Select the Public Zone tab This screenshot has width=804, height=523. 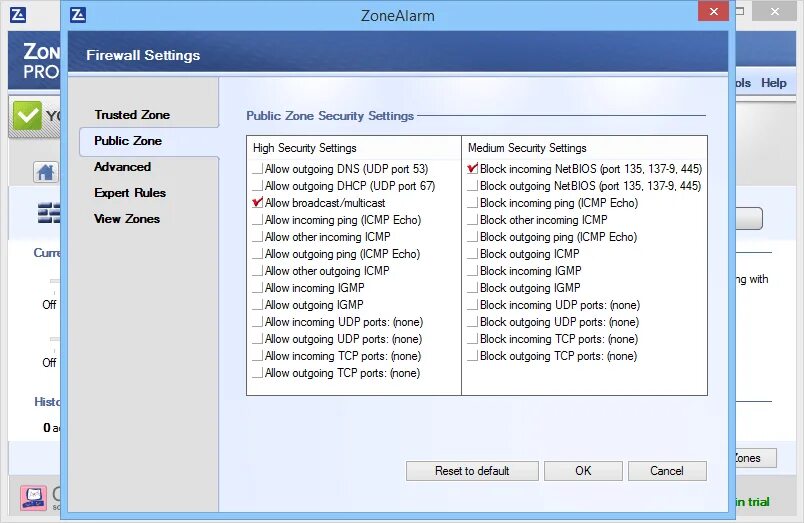pos(128,141)
